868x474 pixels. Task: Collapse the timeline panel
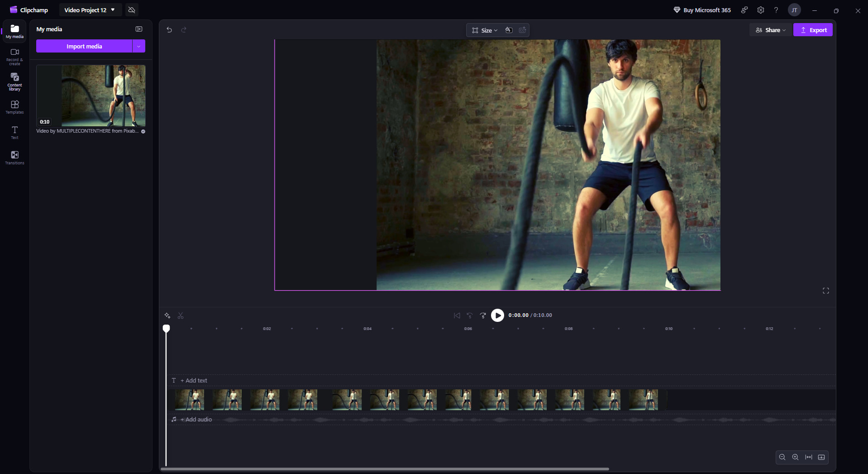(x=821, y=457)
